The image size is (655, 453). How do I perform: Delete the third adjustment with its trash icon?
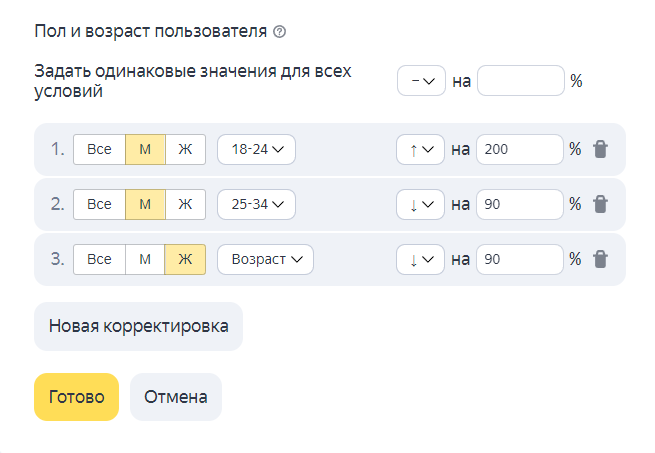[x=600, y=259]
